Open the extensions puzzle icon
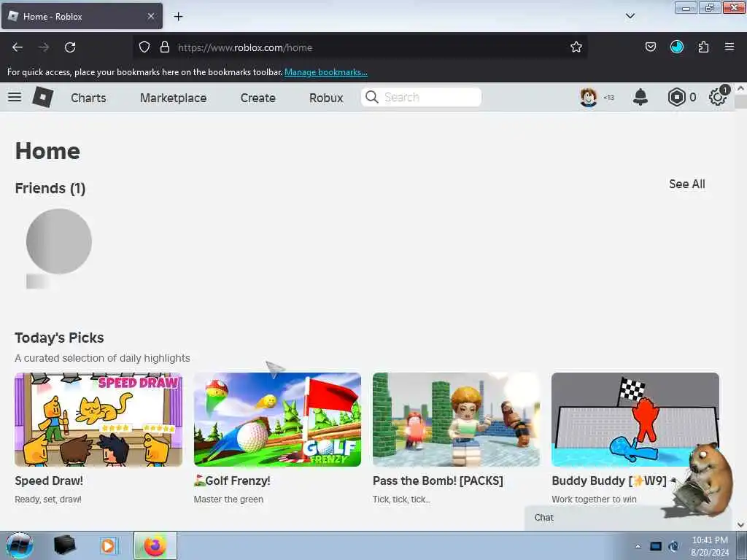The height and width of the screenshot is (560, 747). pos(703,47)
